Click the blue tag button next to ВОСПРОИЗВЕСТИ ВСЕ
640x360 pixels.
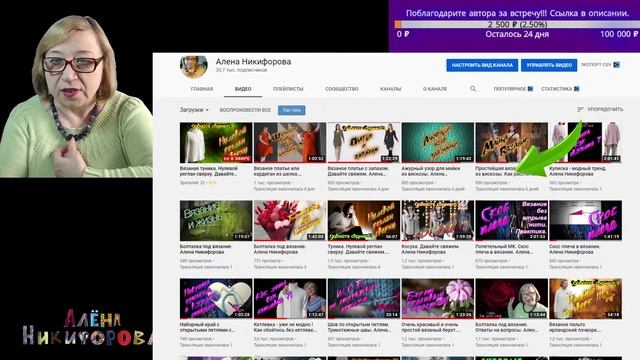coord(291,110)
